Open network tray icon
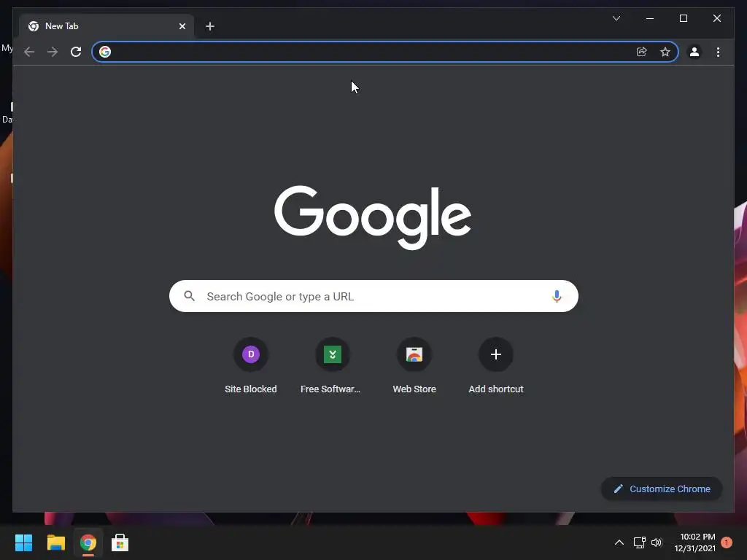 (x=639, y=542)
